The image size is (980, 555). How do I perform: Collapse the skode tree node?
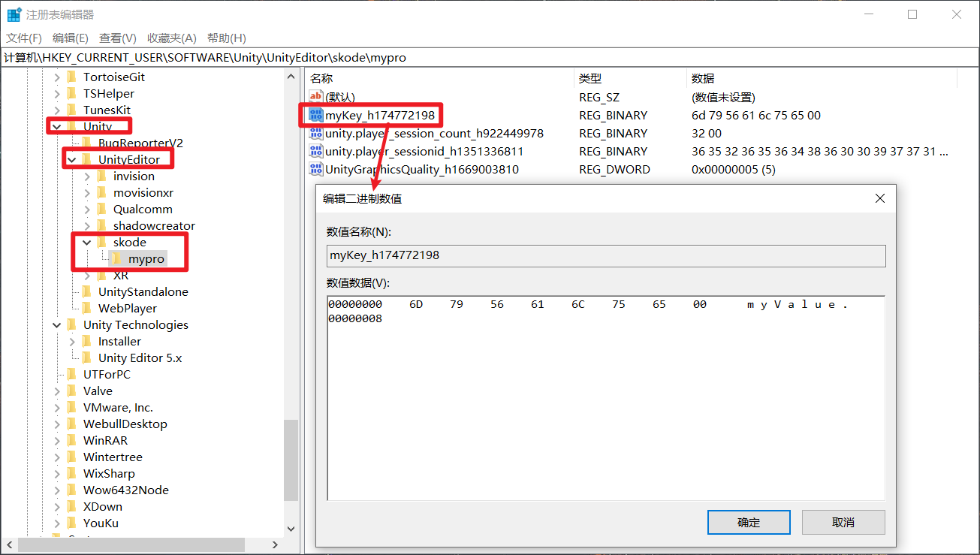(87, 242)
